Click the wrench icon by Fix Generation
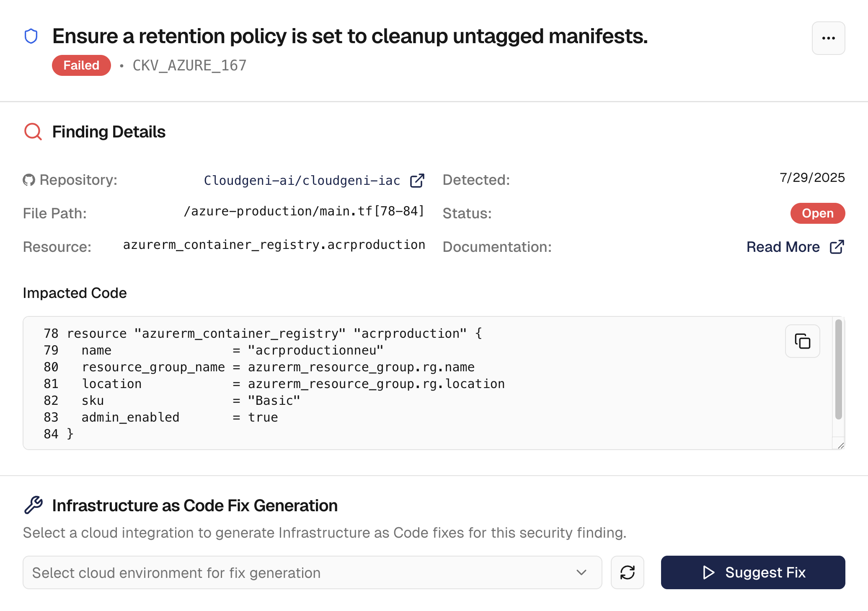Screen dimensions: 868x611 pyautogui.click(x=34, y=505)
